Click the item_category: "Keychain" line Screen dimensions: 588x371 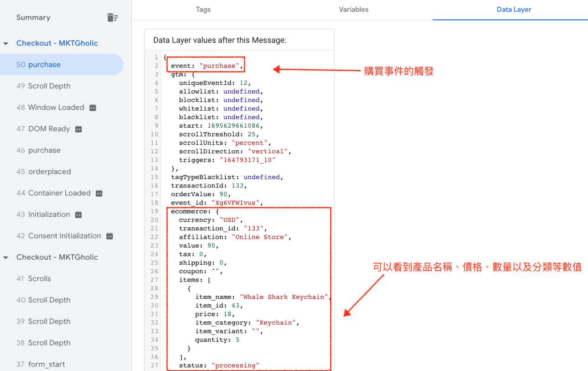248,323
